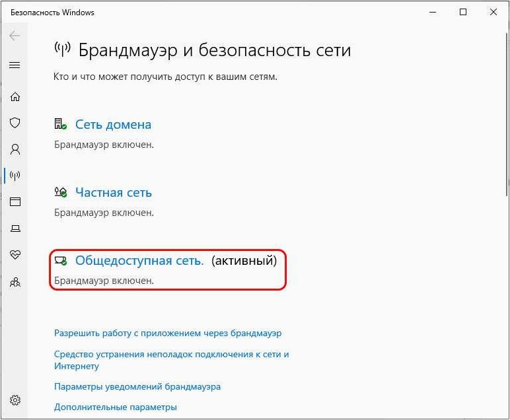Minimize the Безопасность Windows window
The width and height of the screenshot is (510, 420).
(433, 13)
